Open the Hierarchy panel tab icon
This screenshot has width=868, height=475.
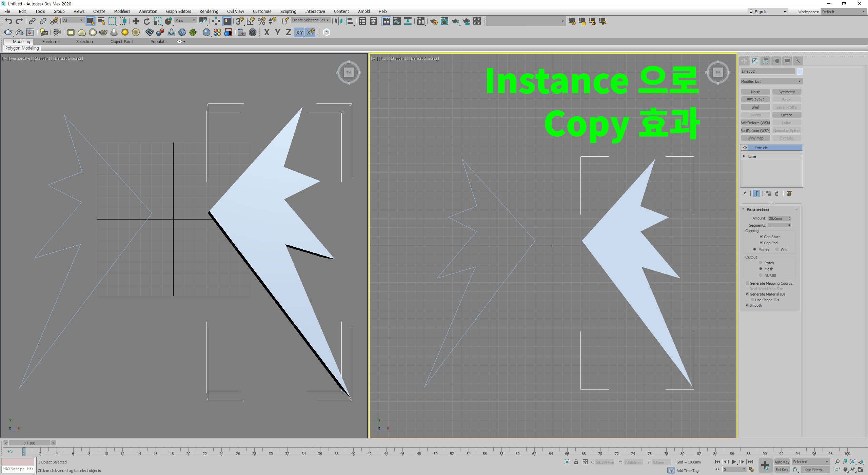766,61
